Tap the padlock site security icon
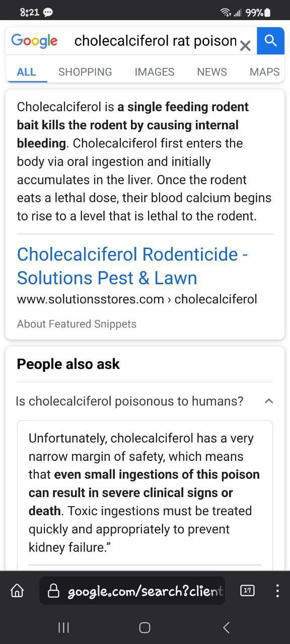The height and width of the screenshot is (644, 290). pyautogui.click(x=54, y=591)
